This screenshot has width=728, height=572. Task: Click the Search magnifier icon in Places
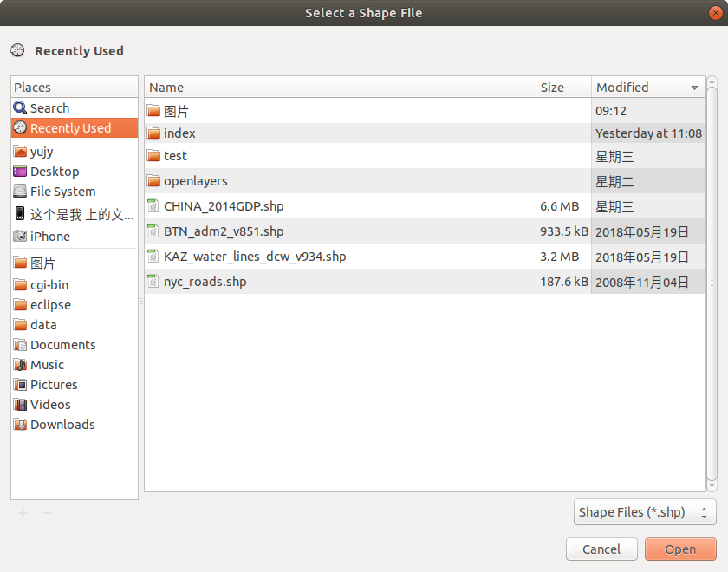[20, 108]
